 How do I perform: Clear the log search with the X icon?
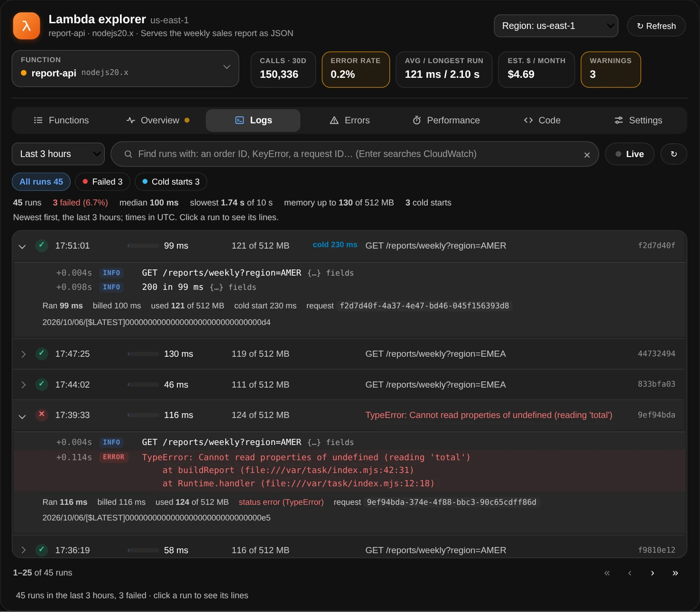click(x=587, y=155)
